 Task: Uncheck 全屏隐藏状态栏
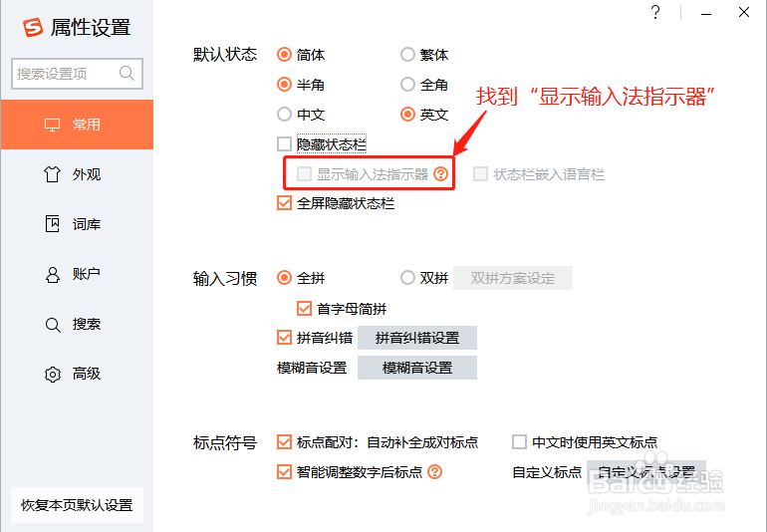pyautogui.click(x=284, y=202)
